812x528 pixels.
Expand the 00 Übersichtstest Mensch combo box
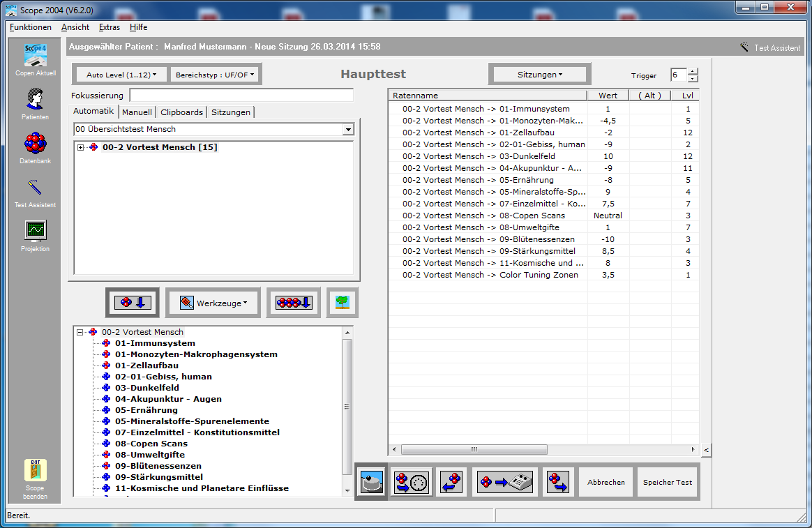click(x=348, y=130)
